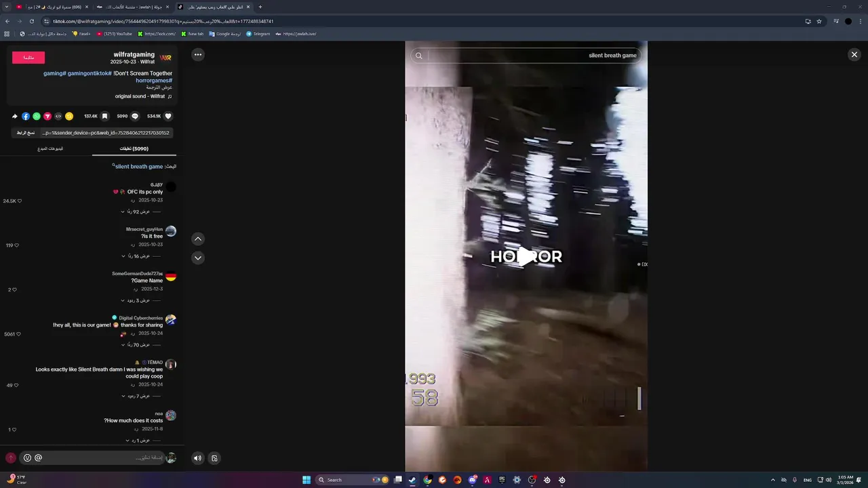Like the video with the heart icon
The width and height of the screenshot is (868, 488).
(x=168, y=116)
